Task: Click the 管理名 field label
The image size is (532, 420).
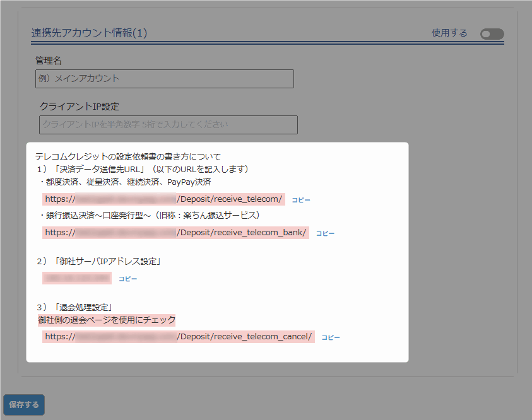Action: (49, 61)
